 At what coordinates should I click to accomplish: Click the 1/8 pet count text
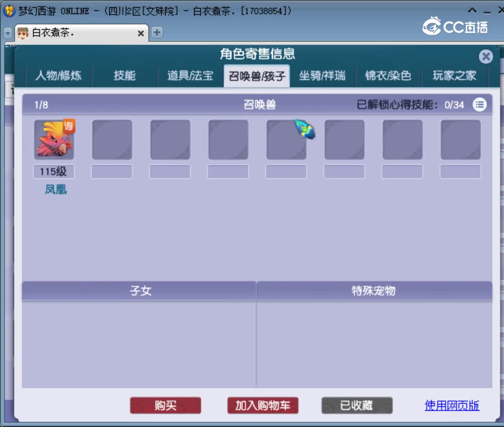click(41, 105)
